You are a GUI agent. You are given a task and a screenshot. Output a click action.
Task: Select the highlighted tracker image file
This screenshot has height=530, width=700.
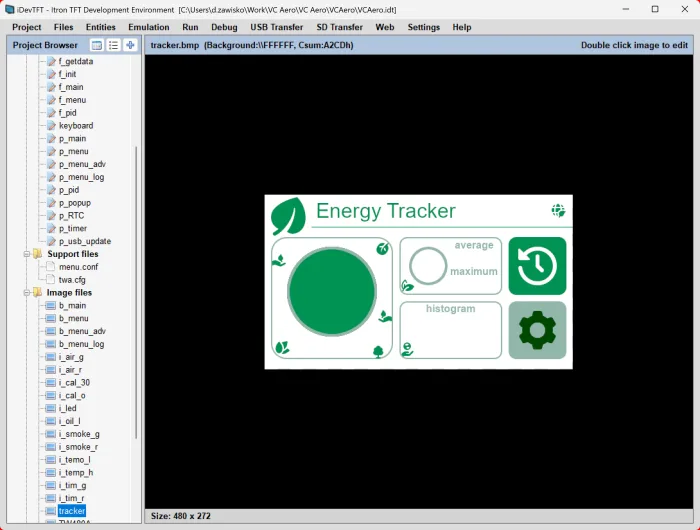tap(71, 511)
